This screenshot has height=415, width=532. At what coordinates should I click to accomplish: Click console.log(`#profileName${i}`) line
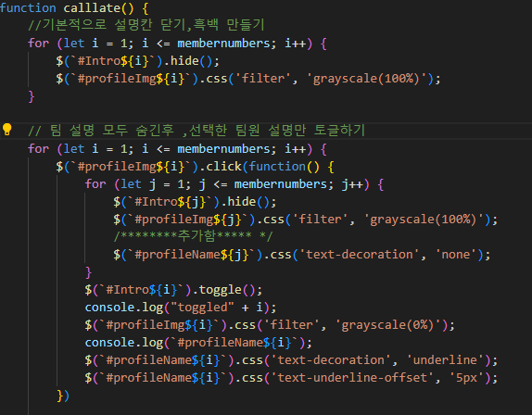pyautogui.click(x=198, y=343)
